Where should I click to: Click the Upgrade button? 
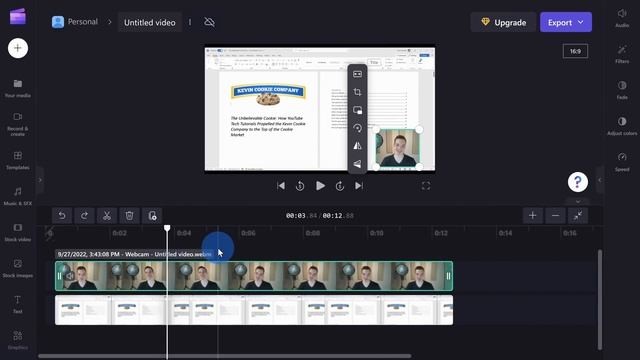(503, 22)
